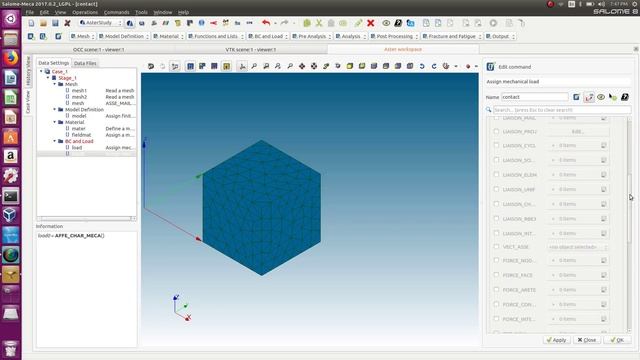
Task: Click the green scissors cut icon
Action: pyautogui.click(x=319, y=23)
